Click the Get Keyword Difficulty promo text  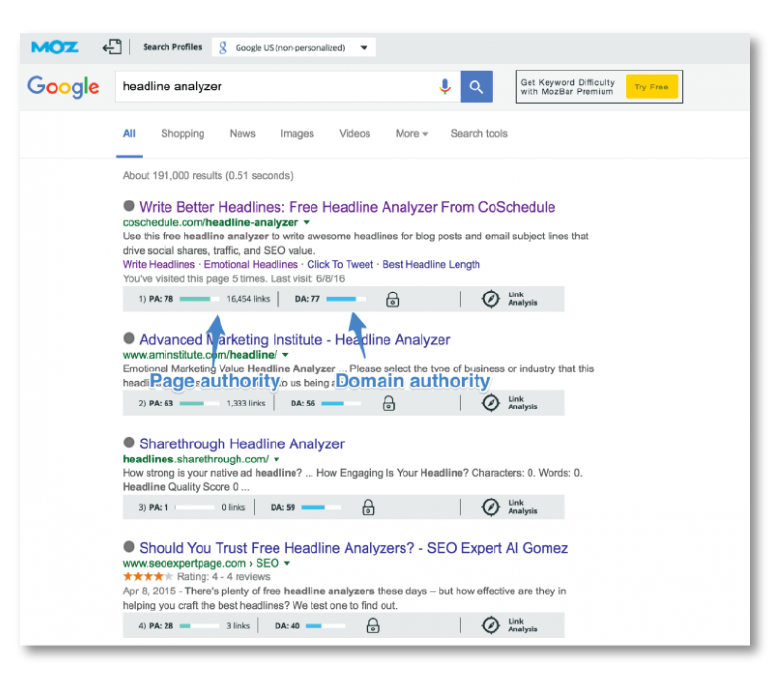click(568, 87)
